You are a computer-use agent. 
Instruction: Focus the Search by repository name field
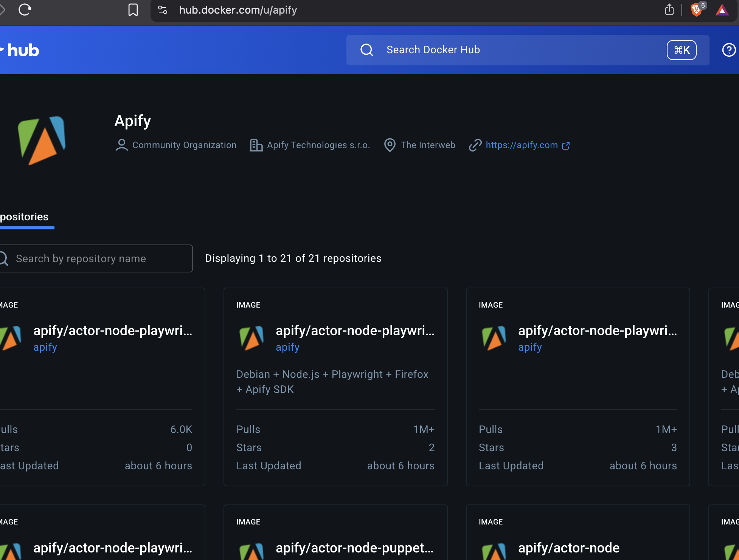[x=96, y=258]
